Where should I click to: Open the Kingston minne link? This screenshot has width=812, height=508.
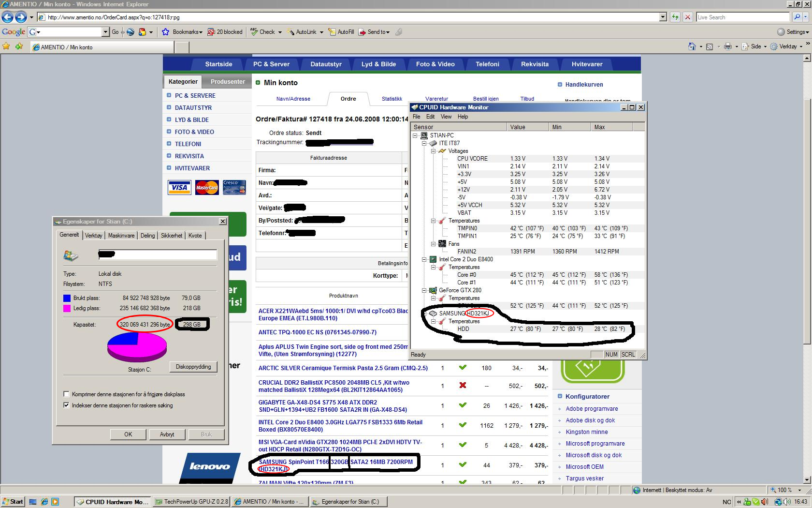click(587, 432)
